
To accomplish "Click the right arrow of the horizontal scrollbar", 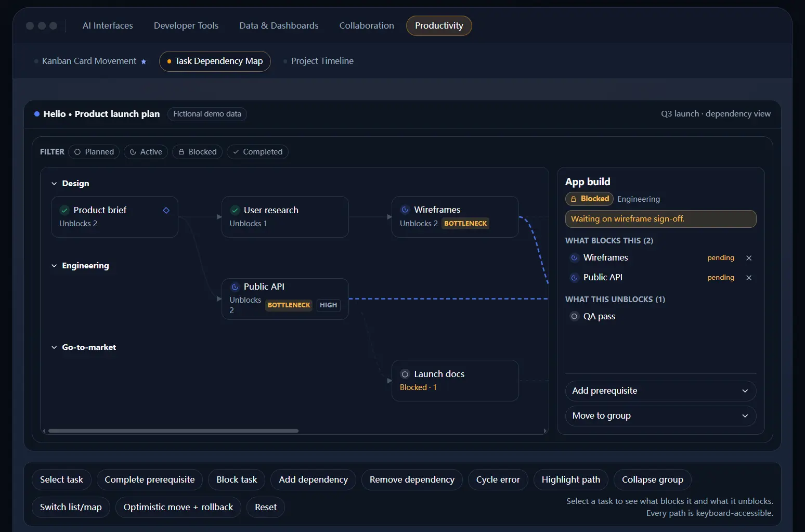I will coord(545,431).
